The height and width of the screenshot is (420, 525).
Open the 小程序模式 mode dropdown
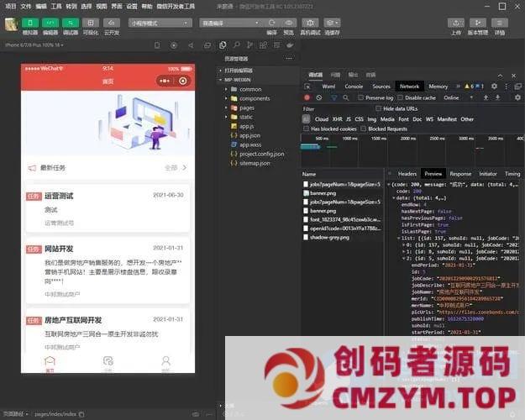[160, 23]
